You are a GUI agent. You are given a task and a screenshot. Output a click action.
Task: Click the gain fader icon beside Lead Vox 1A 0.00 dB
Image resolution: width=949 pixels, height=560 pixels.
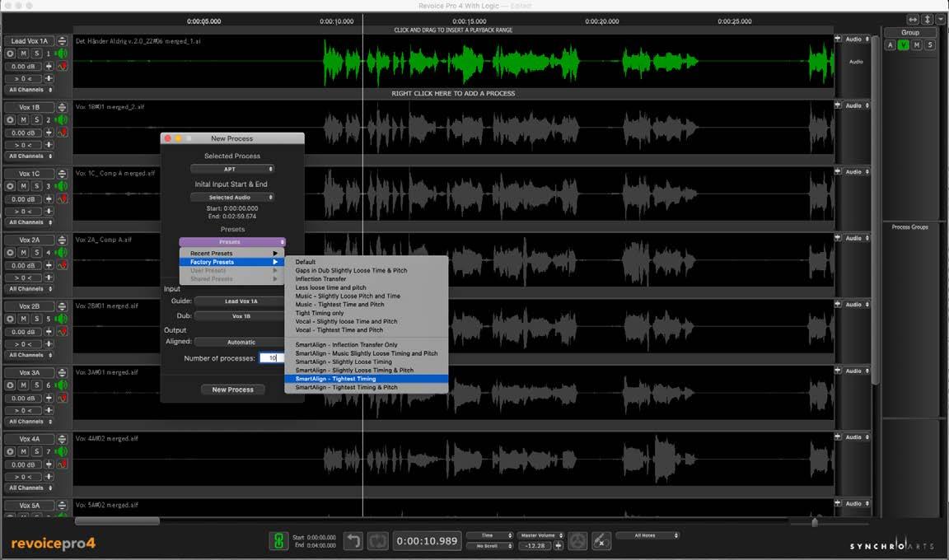tap(49, 67)
